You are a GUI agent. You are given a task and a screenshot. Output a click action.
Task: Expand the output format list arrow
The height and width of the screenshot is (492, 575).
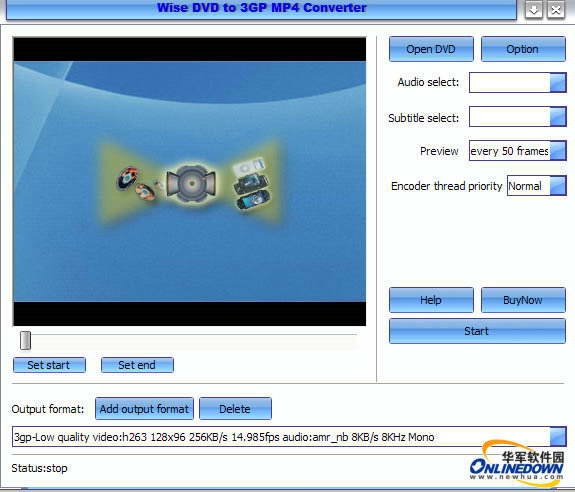tap(558, 437)
